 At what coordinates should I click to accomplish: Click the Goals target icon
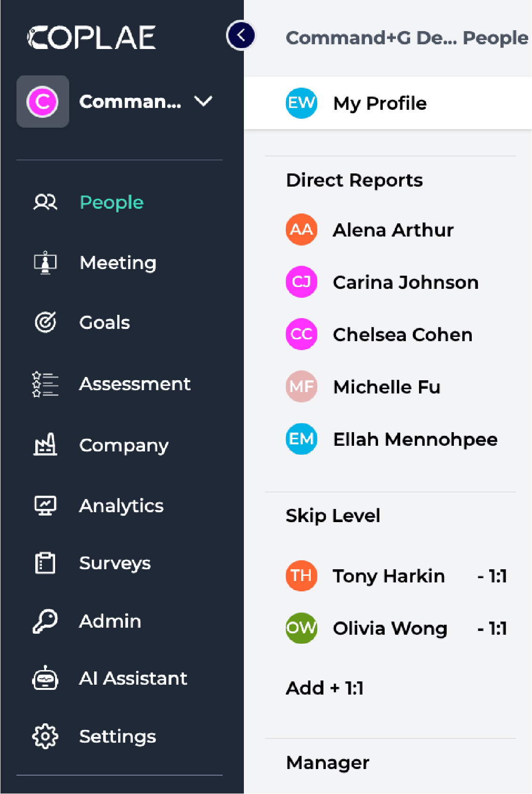45,322
